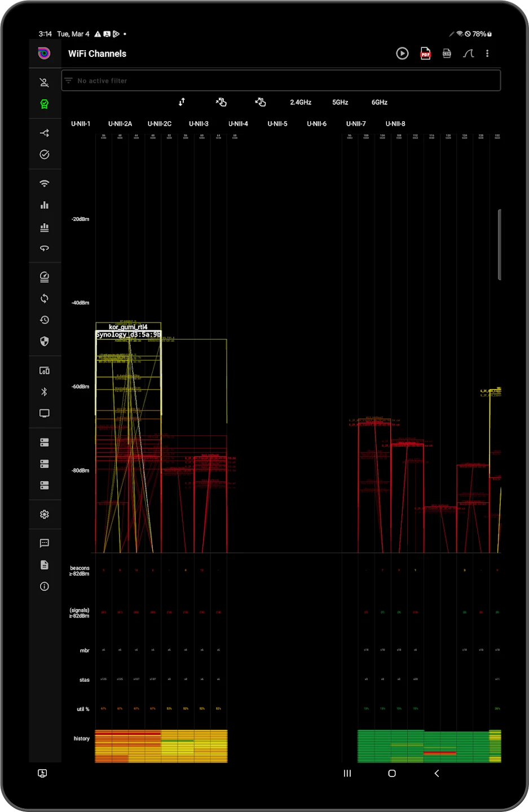529x812 pixels.
Task: Open the three-dot overflow menu
Action: pos(487,54)
